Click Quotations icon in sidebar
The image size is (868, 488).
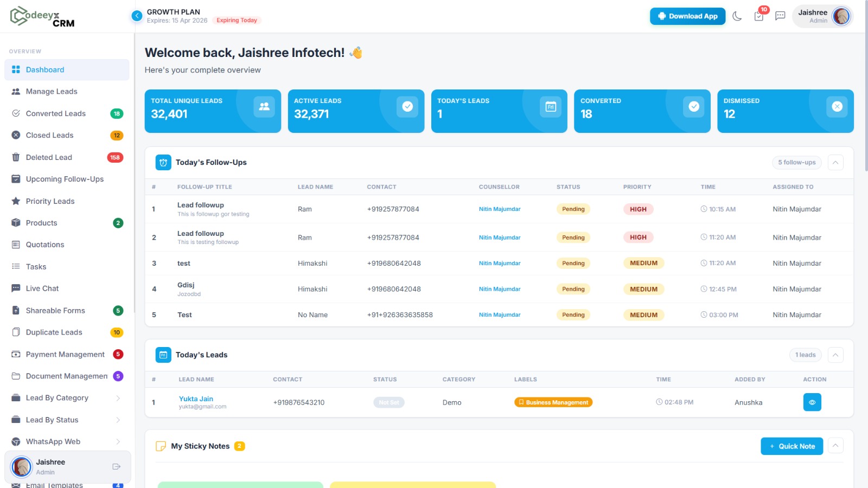pos(16,245)
